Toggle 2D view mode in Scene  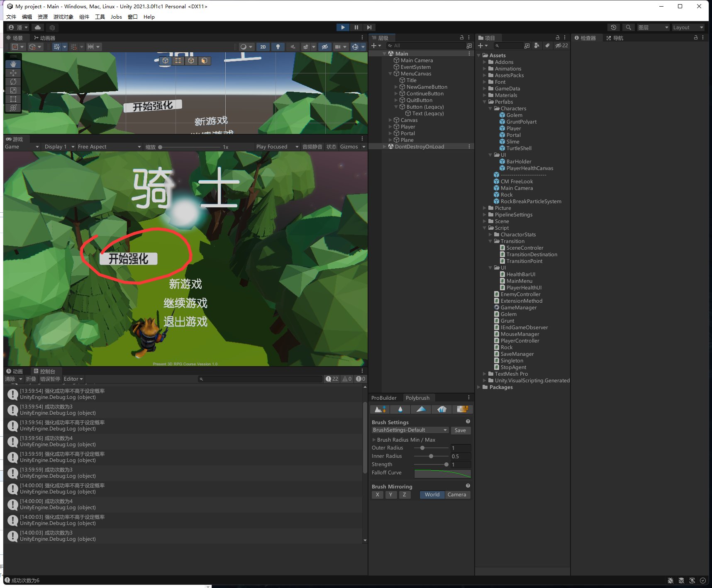tap(263, 47)
